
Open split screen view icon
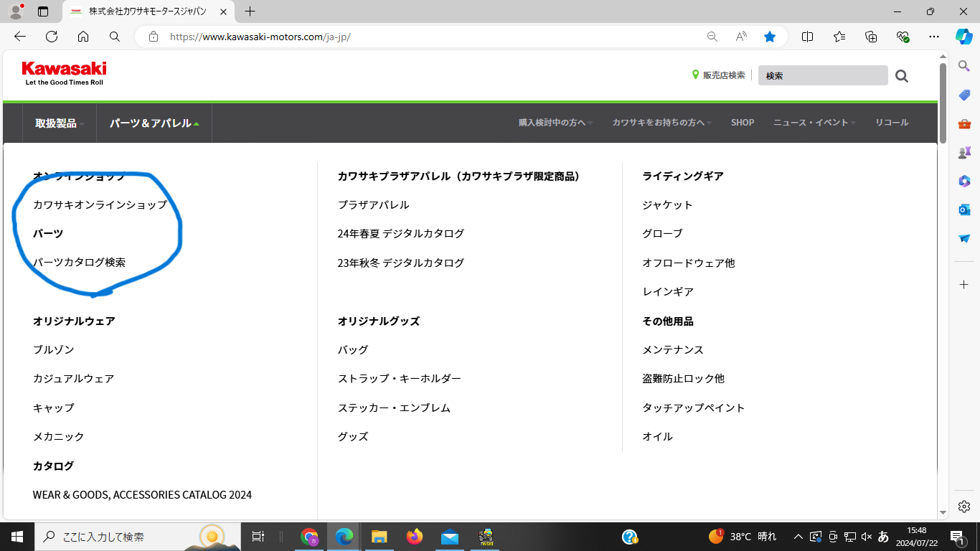click(807, 37)
